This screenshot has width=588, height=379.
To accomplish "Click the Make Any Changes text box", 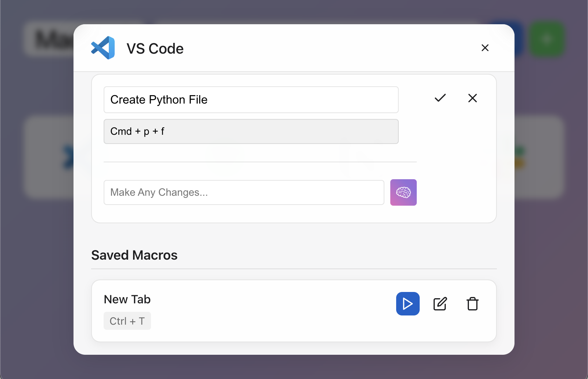I will click(244, 192).
